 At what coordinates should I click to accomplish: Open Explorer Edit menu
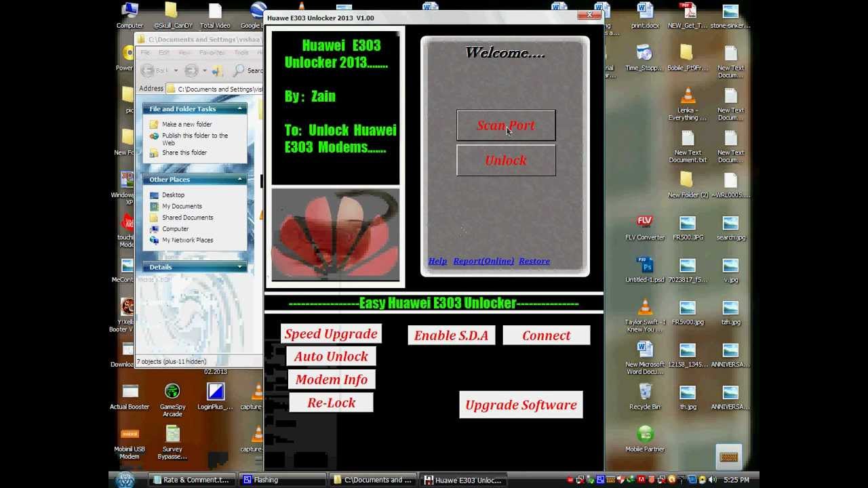pos(164,52)
